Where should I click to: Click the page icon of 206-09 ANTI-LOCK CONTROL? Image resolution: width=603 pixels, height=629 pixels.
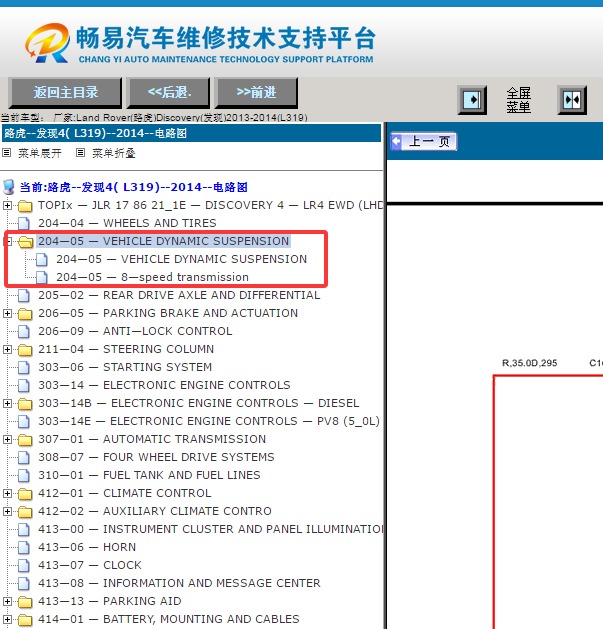pyautogui.click(x=24, y=331)
